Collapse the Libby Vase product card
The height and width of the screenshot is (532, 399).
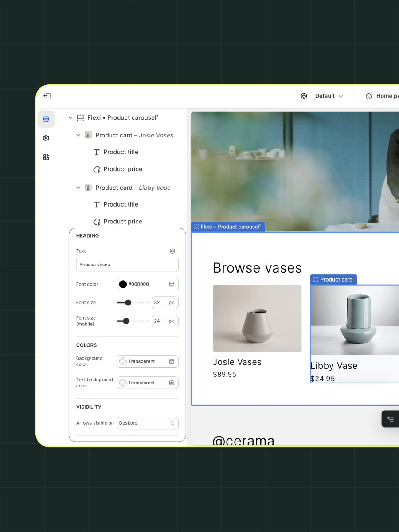[x=78, y=188]
